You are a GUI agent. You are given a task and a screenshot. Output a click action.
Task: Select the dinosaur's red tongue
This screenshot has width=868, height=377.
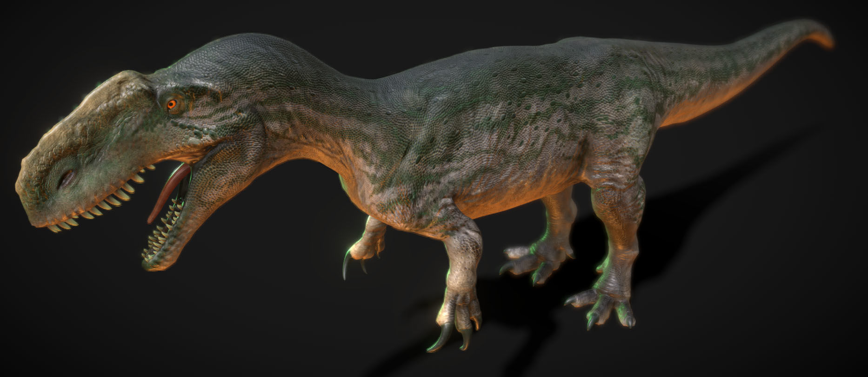tap(168, 192)
